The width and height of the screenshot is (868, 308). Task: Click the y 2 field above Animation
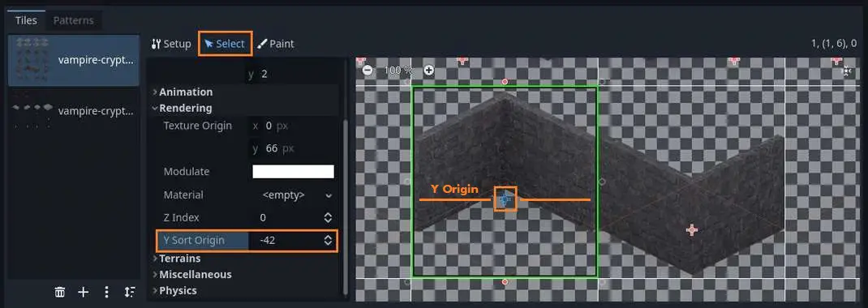tap(290, 74)
